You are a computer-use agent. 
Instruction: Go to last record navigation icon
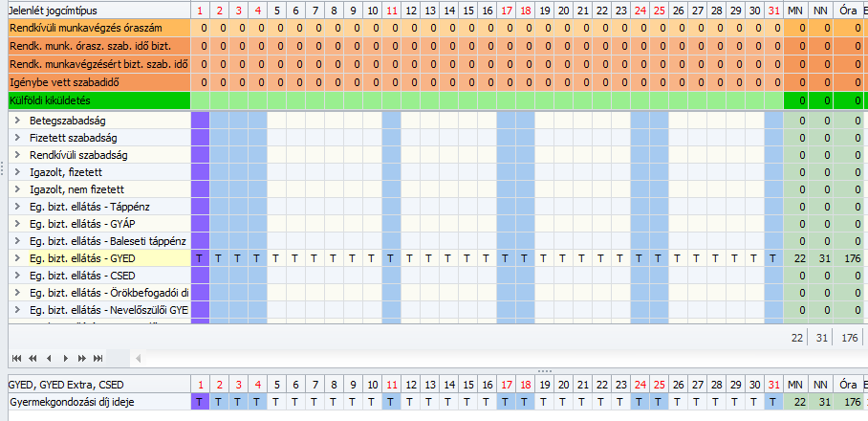[x=98, y=359]
